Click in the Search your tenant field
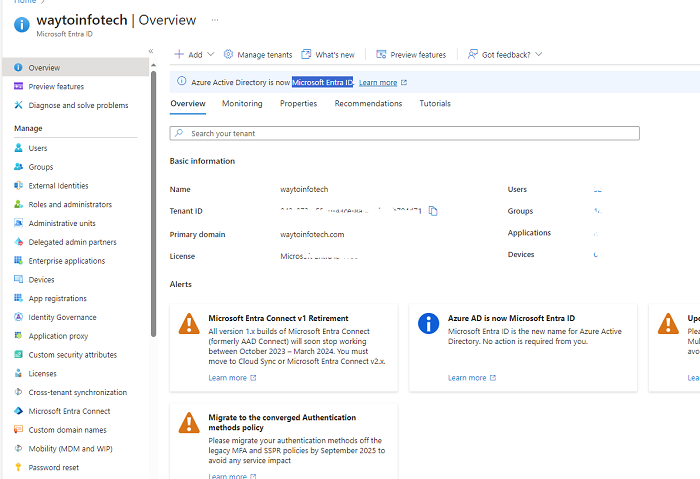Viewport: 700px width, 479px height. pos(404,133)
